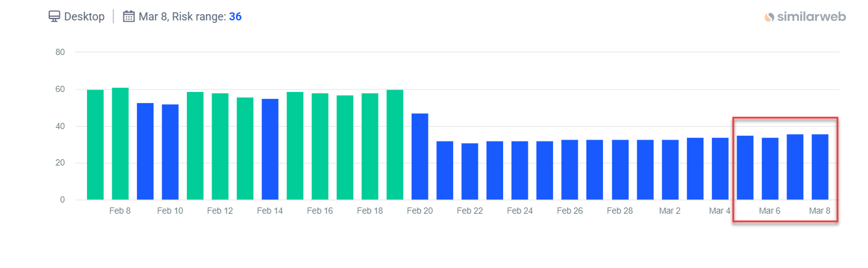Click the calendar icon beside Mar 8
Image resolution: width=868 pixels, height=268 pixels.
129,17
